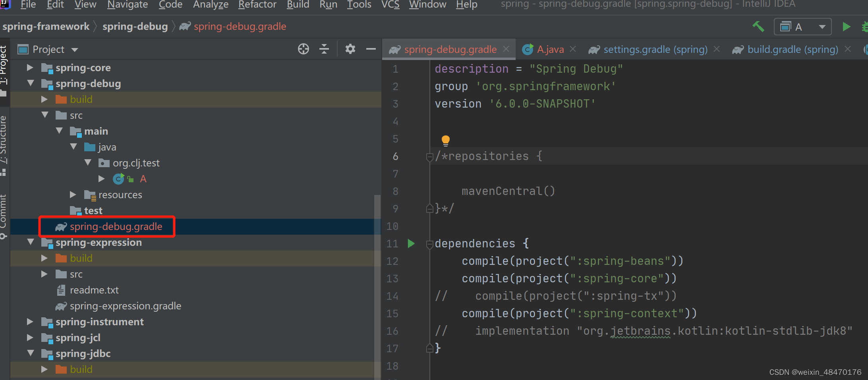Close the settings.gradle (spring) tab
The height and width of the screenshot is (380, 868).
click(717, 49)
